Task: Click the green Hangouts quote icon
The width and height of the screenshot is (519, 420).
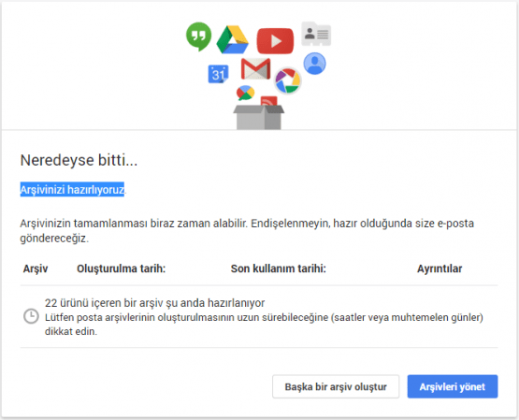Action: [x=198, y=36]
